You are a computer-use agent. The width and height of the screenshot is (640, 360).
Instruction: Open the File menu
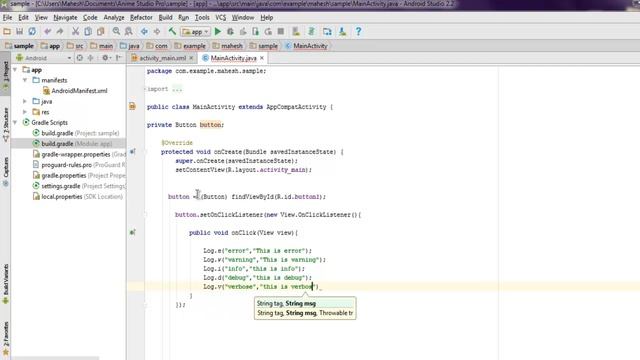7,18
